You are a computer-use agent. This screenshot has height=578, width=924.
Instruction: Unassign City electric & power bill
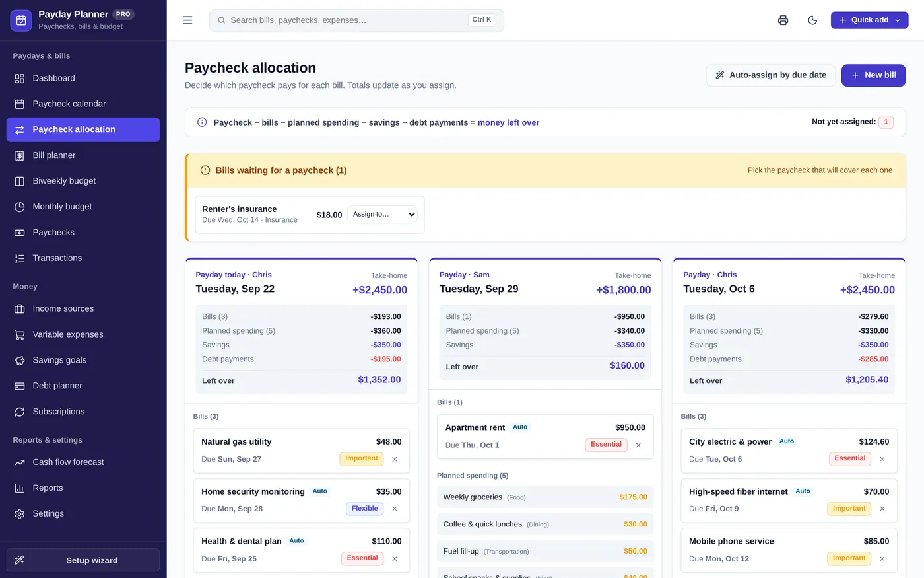[882, 459]
